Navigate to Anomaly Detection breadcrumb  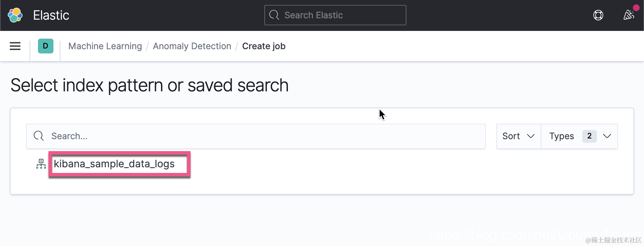click(x=192, y=46)
